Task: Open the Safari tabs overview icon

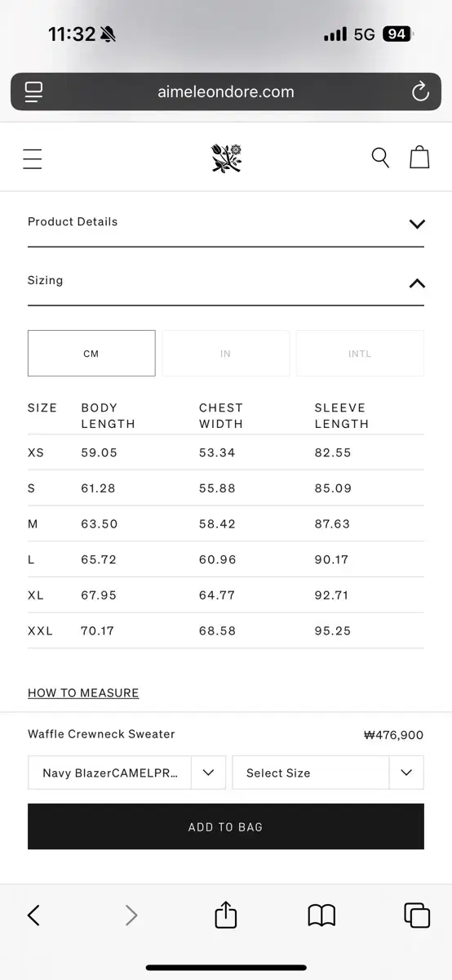Action: pos(417,915)
